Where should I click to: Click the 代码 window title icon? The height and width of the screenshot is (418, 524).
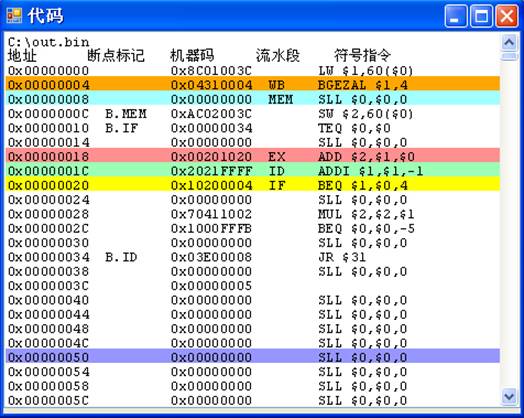[14, 16]
